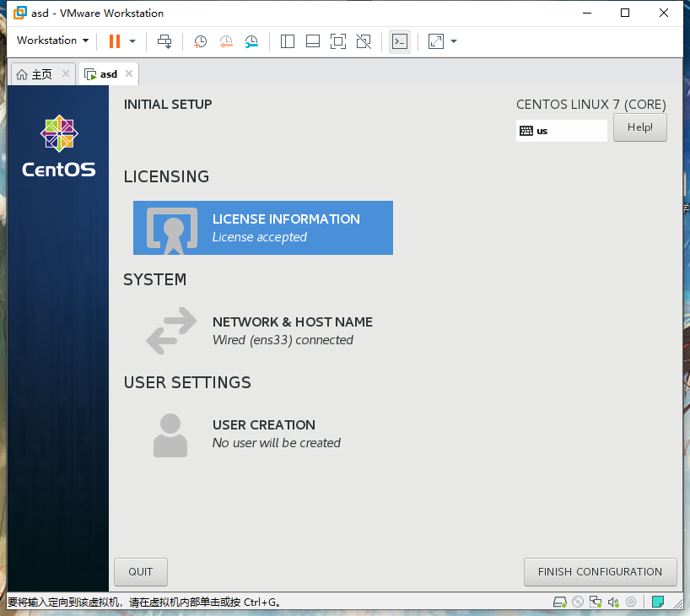
Task: Click the window resize grip corner
Action: pyautogui.click(x=678, y=604)
